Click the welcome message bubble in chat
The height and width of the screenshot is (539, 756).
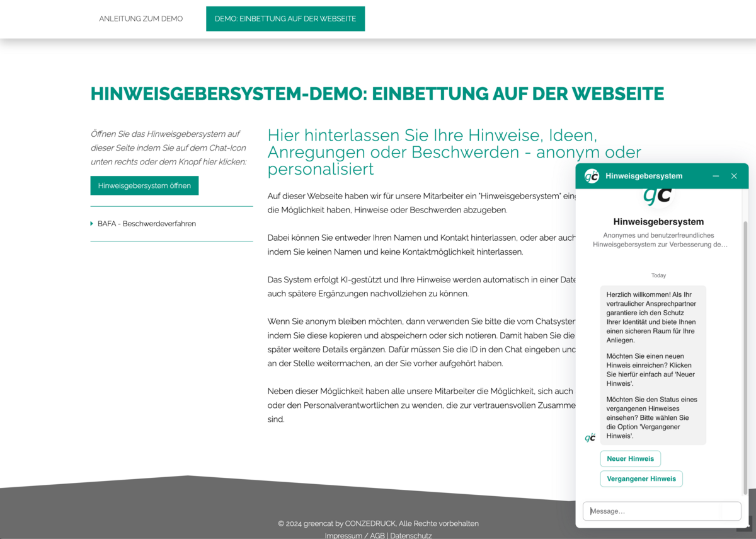(653, 365)
